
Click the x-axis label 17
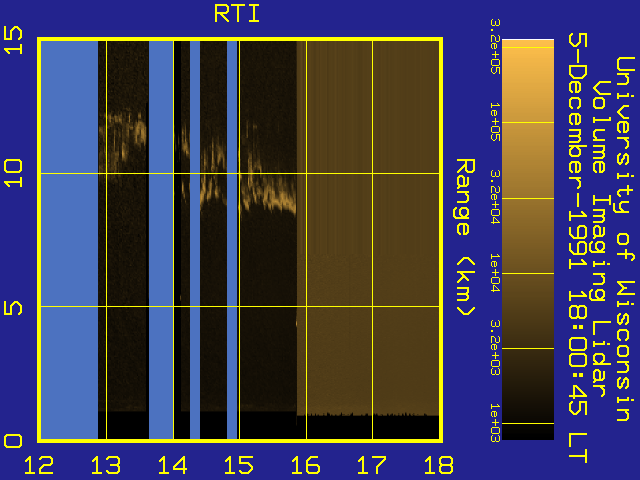click(x=372, y=465)
